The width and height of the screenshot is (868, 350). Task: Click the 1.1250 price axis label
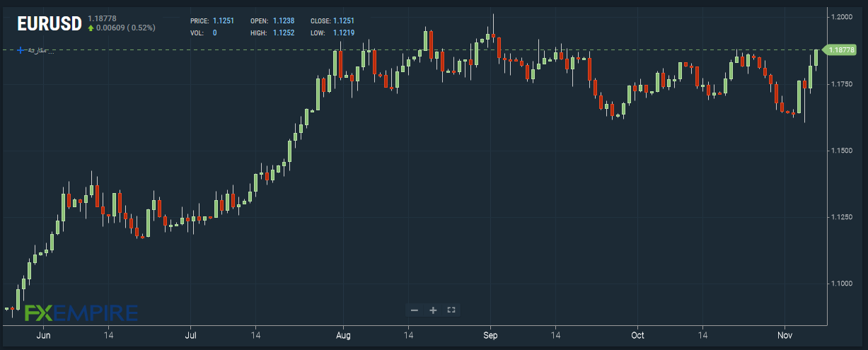pos(841,217)
